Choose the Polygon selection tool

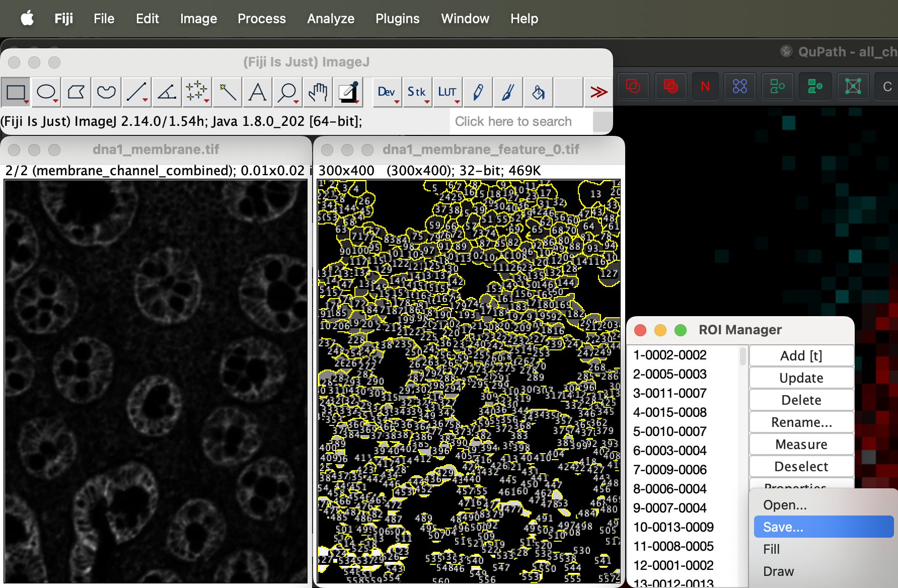[76, 92]
